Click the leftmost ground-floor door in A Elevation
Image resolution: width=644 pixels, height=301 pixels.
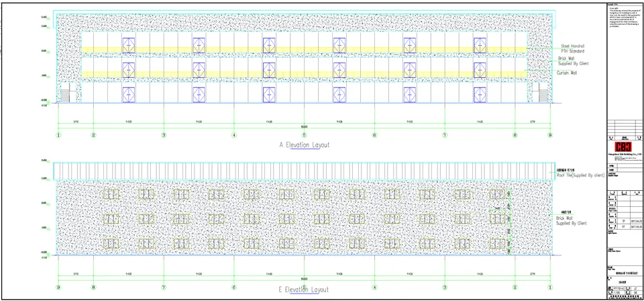click(129, 93)
